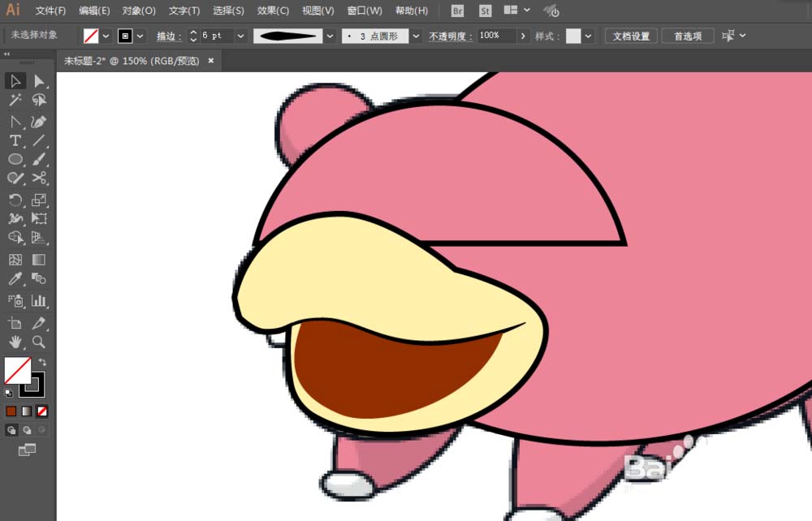Select the Hand tool
This screenshot has width=812, height=521.
click(15, 342)
